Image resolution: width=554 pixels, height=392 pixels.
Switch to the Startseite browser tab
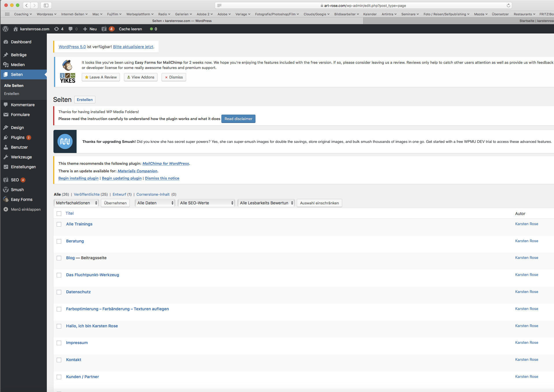[x=458, y=21]
